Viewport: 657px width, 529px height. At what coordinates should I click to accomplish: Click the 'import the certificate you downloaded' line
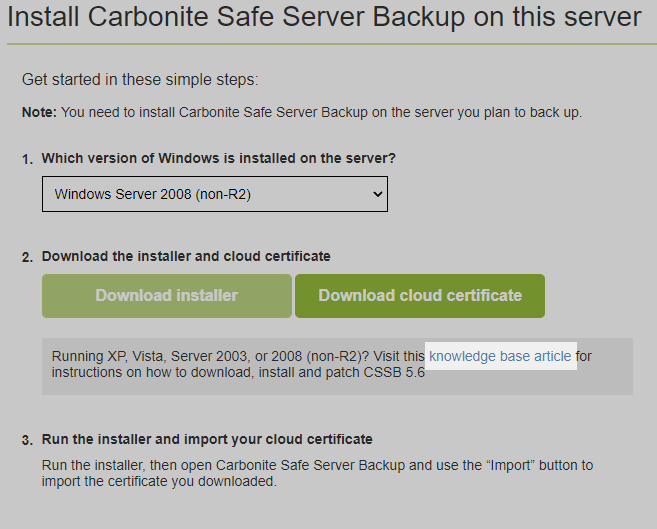[158, 481]
